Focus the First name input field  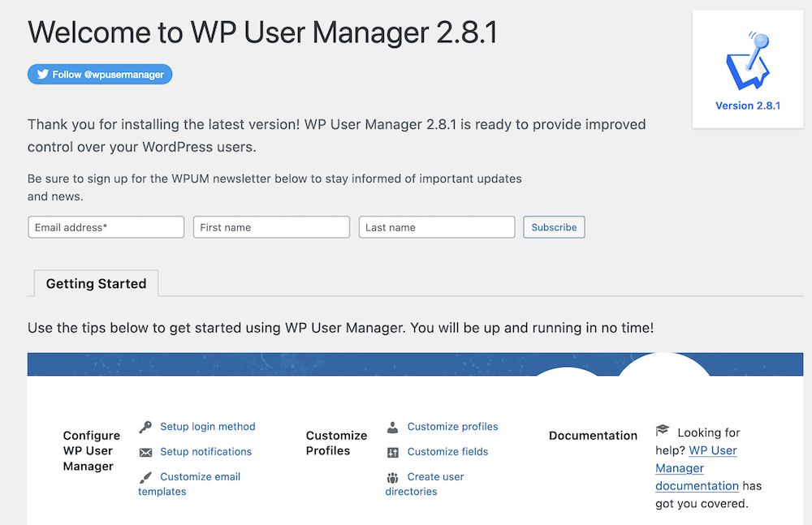(271, 227)
